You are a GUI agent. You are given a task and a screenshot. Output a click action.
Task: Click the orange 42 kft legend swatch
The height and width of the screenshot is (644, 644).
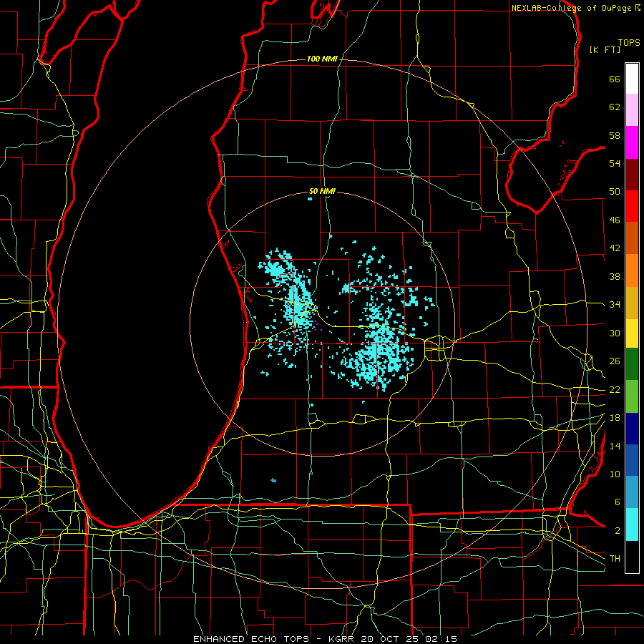click(632, 270)
